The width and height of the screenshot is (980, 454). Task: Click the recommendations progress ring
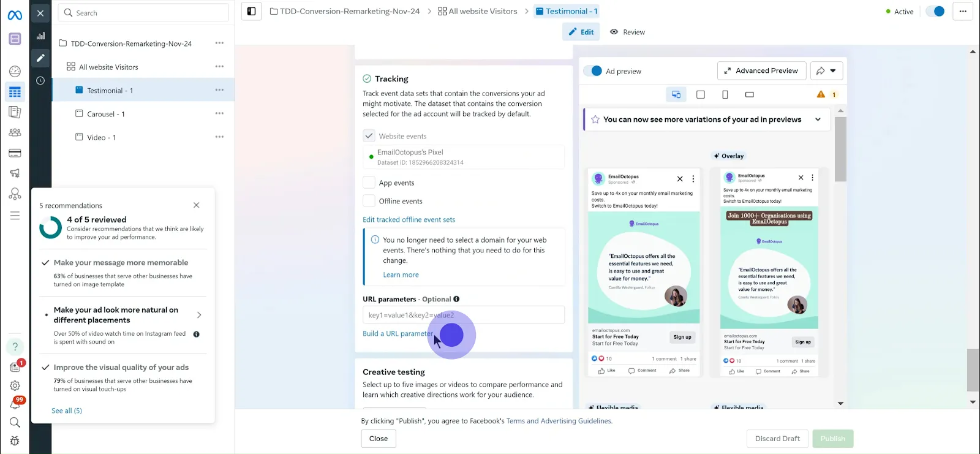pos(50,227)
